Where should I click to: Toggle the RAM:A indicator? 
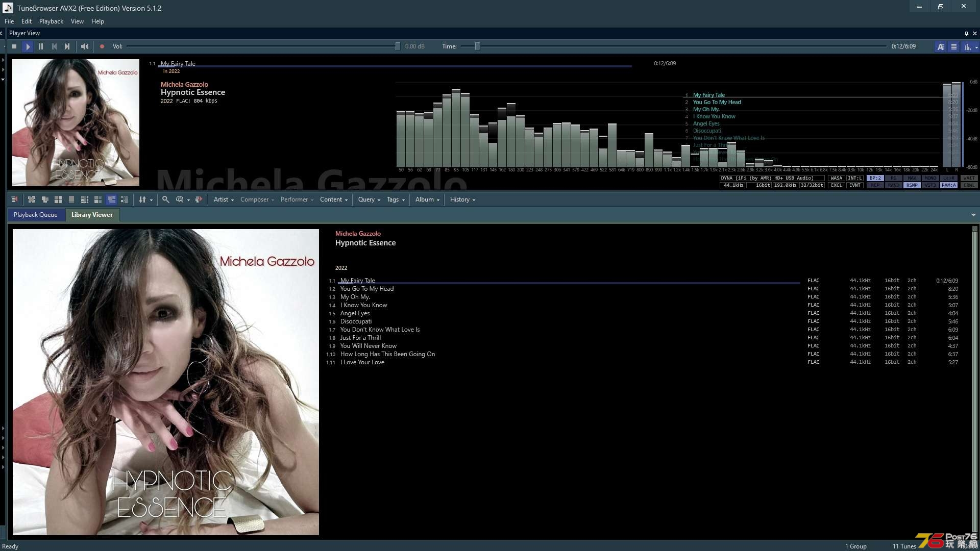[x=949, y=185]
